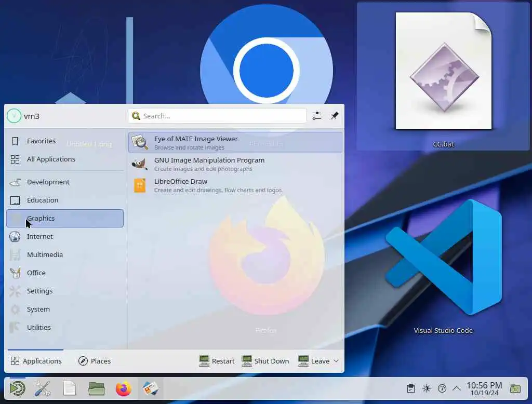
Task: Click the Visual Studio Code label
Action: [x=443, y=330]
